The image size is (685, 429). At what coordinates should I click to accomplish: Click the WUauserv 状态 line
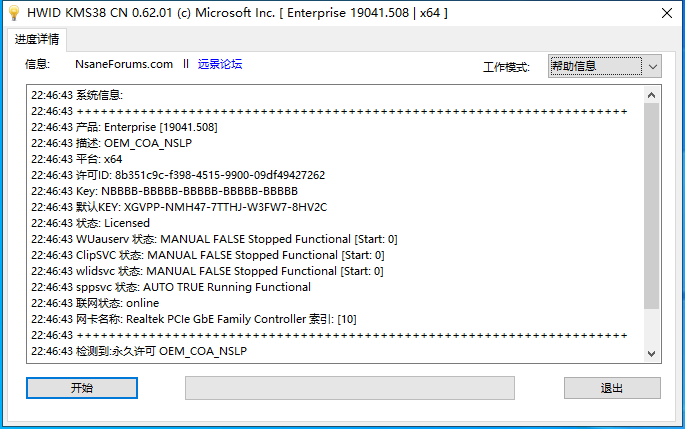coord(214,239)
